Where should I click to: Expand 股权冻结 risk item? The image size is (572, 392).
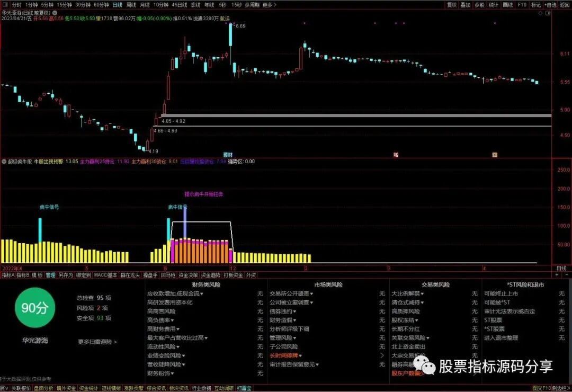click(405, 320)
